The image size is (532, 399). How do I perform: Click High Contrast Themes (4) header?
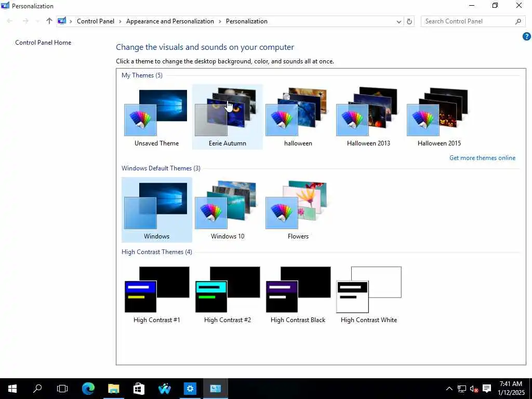157,252
